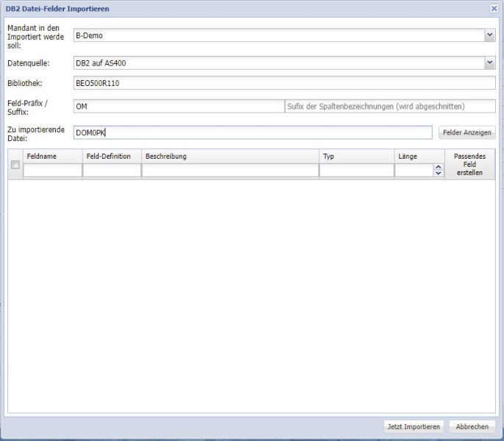Image resolution: width=504 pixels, height=441 pixels.
Task: Click the Feld-Präfix field containing OM
Action: (x=177, y=107)
